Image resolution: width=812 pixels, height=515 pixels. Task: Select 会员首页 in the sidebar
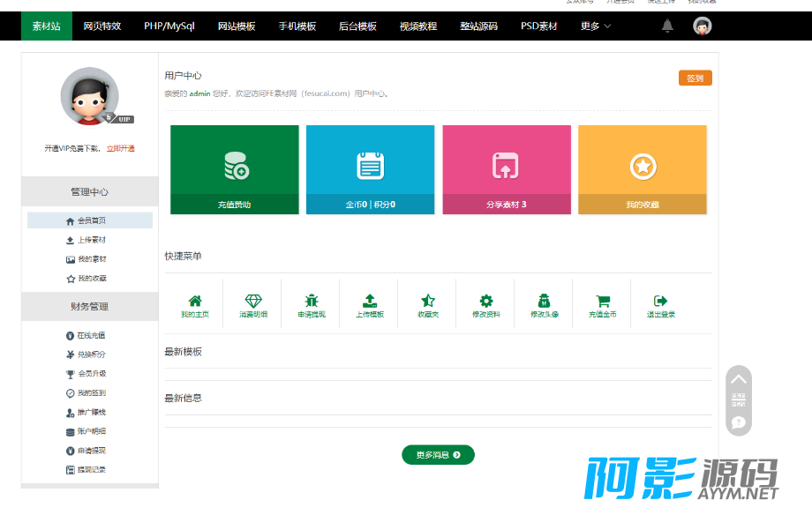coord(90,220)
